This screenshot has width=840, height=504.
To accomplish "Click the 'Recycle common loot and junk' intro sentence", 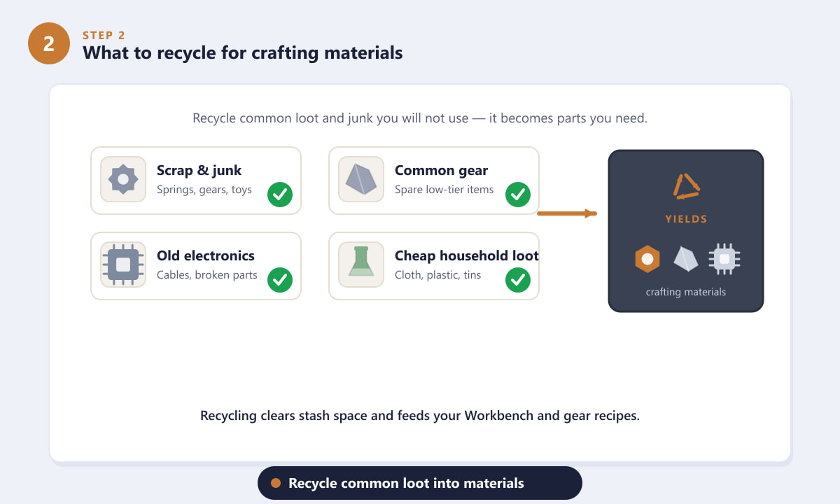I will [x=420, y=118].
